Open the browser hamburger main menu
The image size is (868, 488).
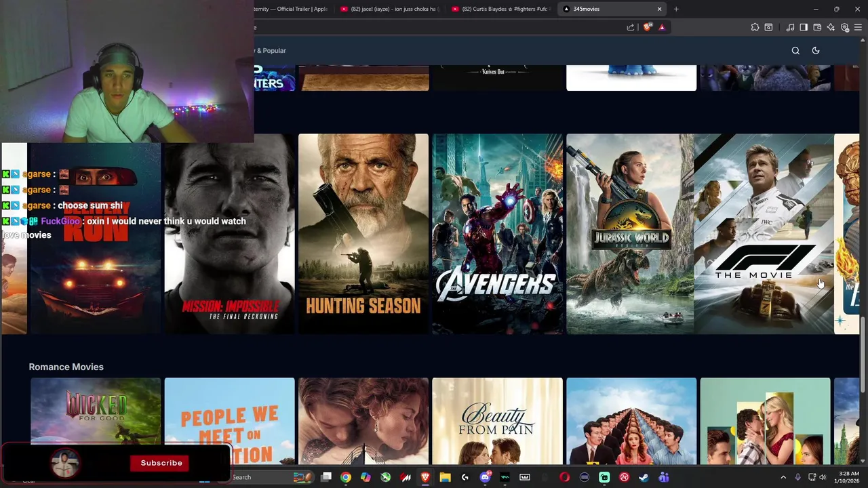[x=858, y=27]
